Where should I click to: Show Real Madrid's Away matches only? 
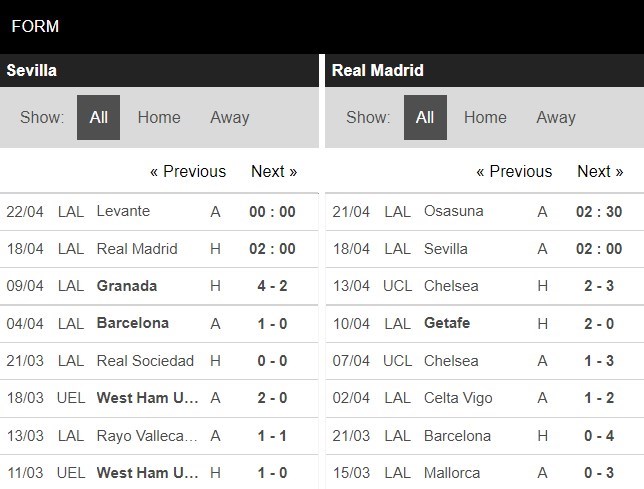[555, 118]
